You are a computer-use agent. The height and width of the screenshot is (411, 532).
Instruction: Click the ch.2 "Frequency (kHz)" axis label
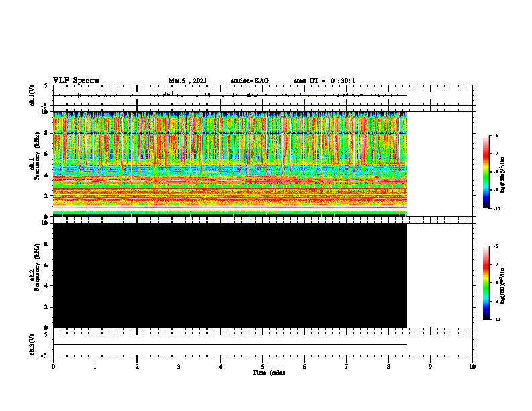click(x=37, y=267)
